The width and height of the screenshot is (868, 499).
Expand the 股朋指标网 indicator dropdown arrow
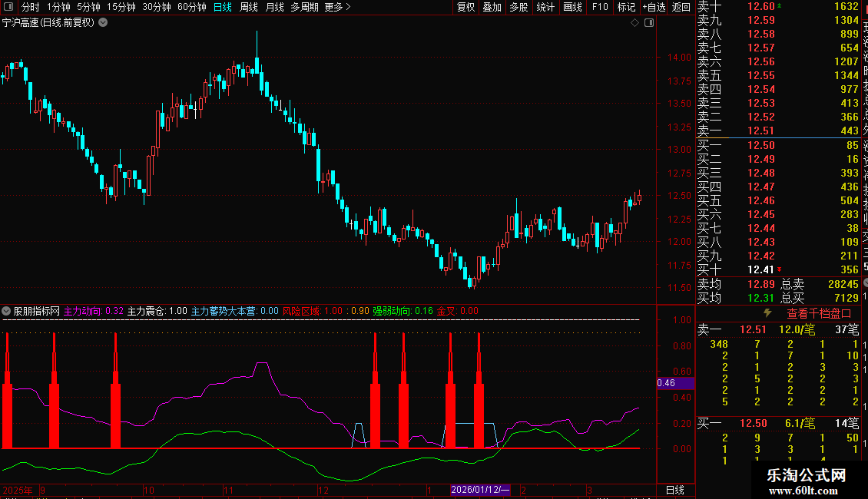pyautogui.click(x=7, y=312)
